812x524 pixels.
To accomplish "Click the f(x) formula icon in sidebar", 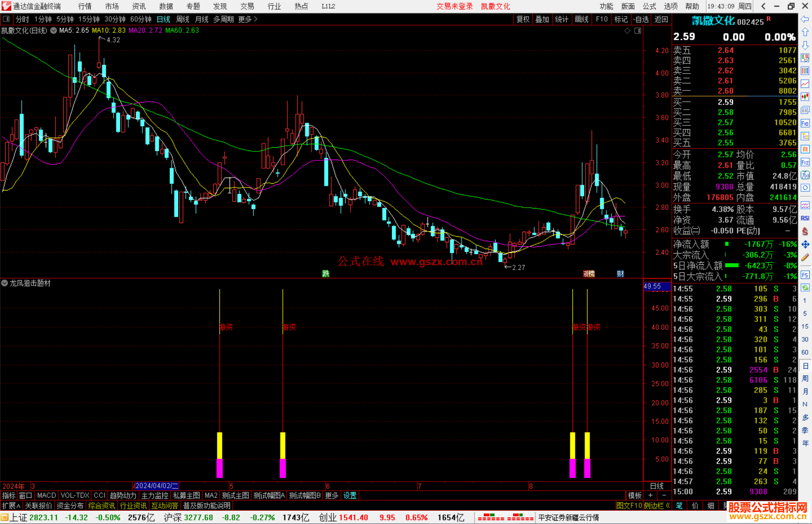I will pyautogui.click(x=805, y=175).
